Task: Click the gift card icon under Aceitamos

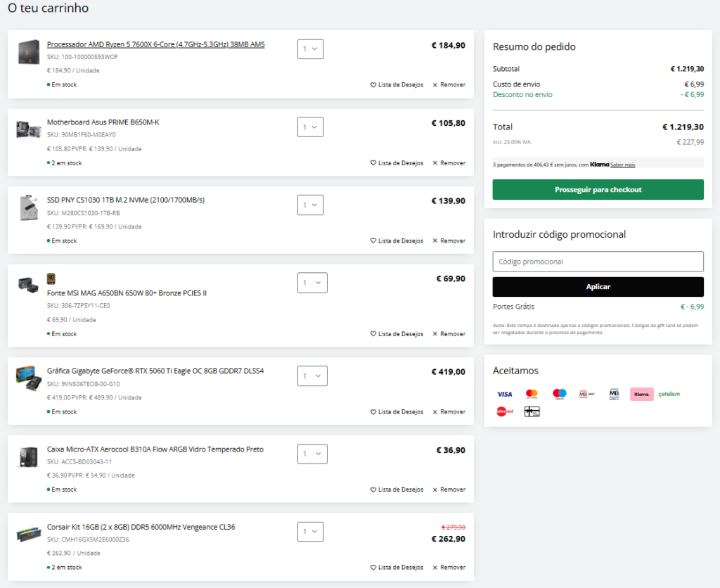Action: [532, 411]
